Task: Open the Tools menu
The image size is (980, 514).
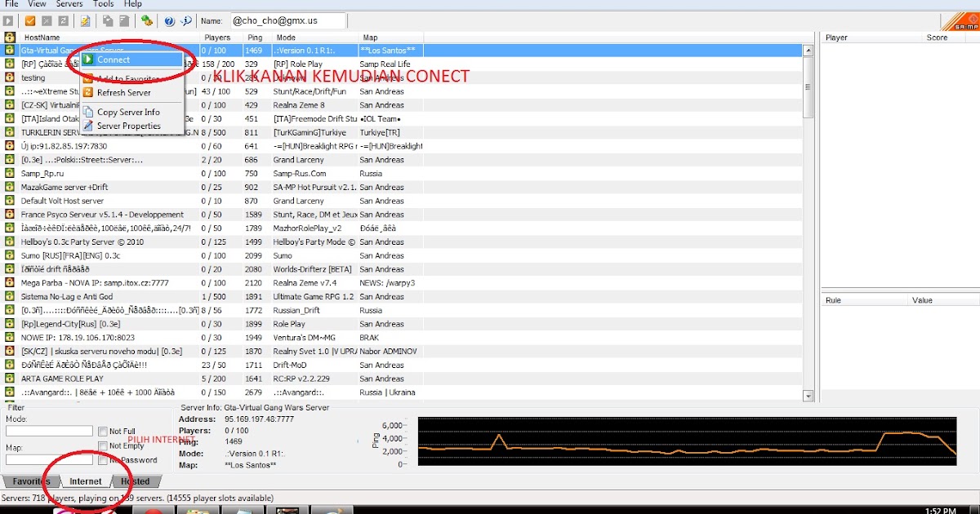Action: 104,4
